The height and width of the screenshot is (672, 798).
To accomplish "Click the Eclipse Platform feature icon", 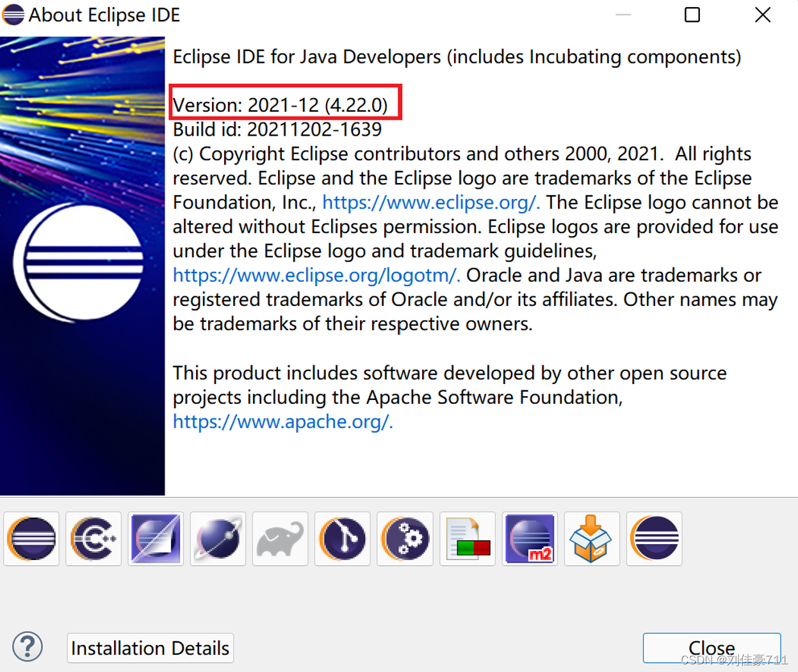I will point(31,539).
